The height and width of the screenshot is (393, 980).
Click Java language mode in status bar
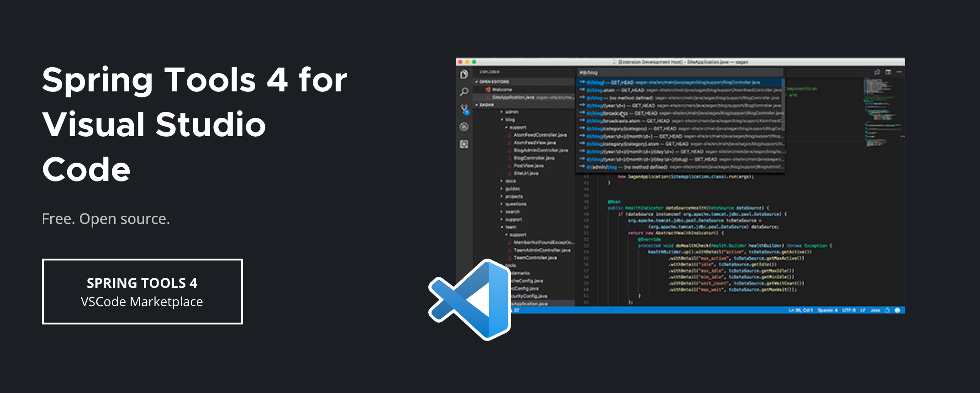point(875,310)
